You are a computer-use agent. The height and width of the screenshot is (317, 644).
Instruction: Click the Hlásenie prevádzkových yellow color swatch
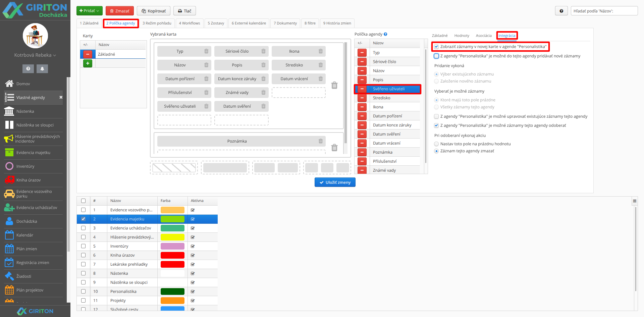(x=172, y=237)
